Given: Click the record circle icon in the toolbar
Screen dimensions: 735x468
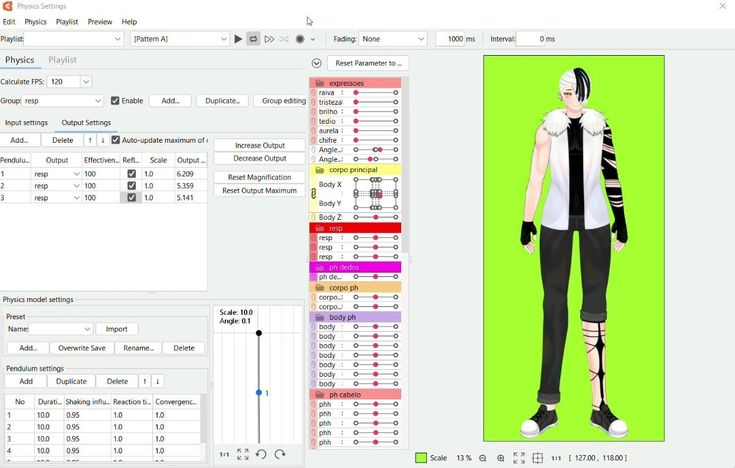Looking at the screenshot, I should pyautogui.click(x=299, y=39).
